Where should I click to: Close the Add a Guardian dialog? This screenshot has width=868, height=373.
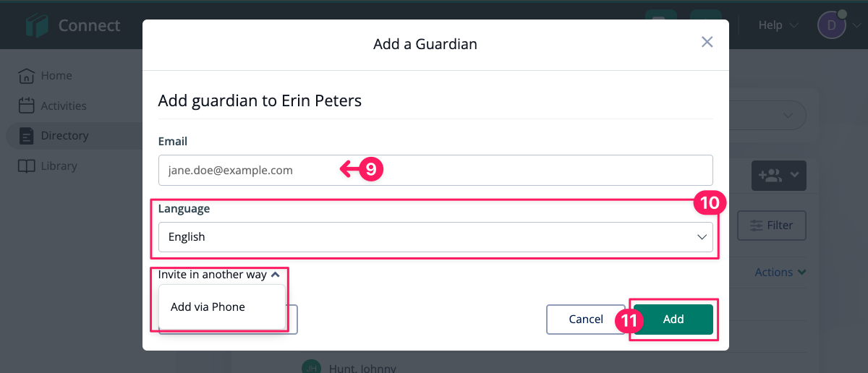pyautogui.click(x=707, y=42)
